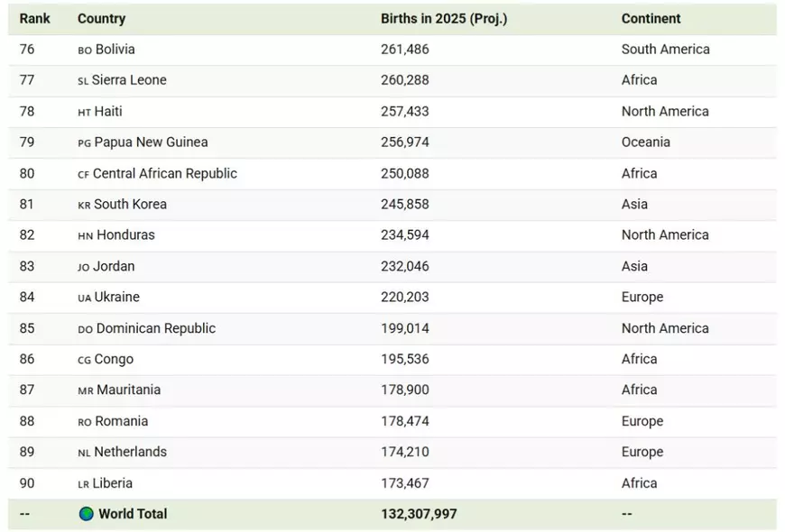Sort by the Rank column header
The height and width of the screenshot is (532, 785).
(34, 18)
